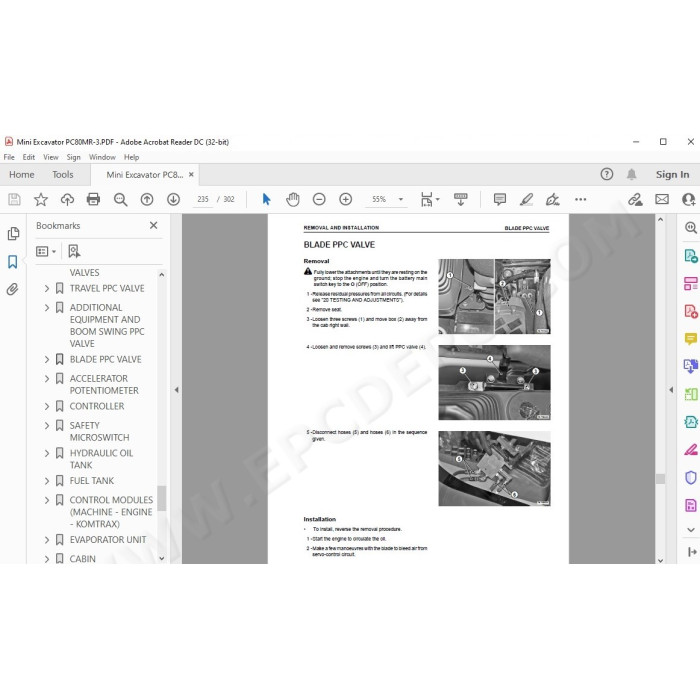Expand EVAPORATOR UNIT bookmark
Image resolution: width=700 pixels, height=700 pixels.
pyautogui.click(x=47, y=540)
